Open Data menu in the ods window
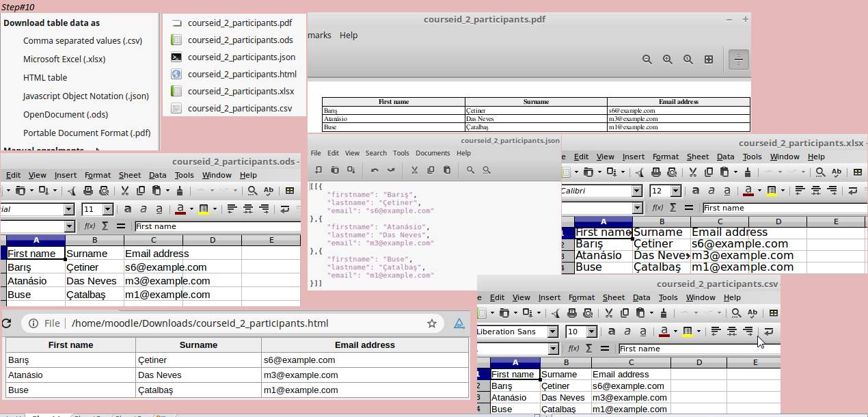This screenshot has width=868, height=417. click(x=158, y=175)
